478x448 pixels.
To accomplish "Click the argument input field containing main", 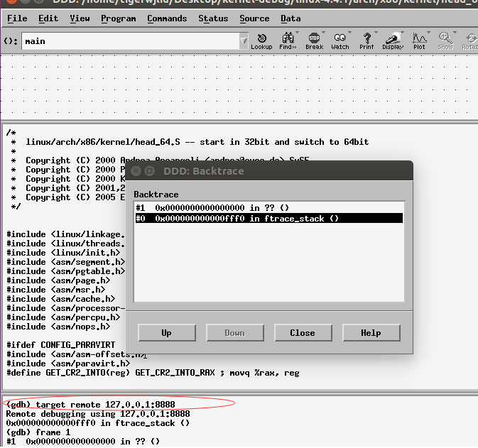I will (x=131, y=41).
